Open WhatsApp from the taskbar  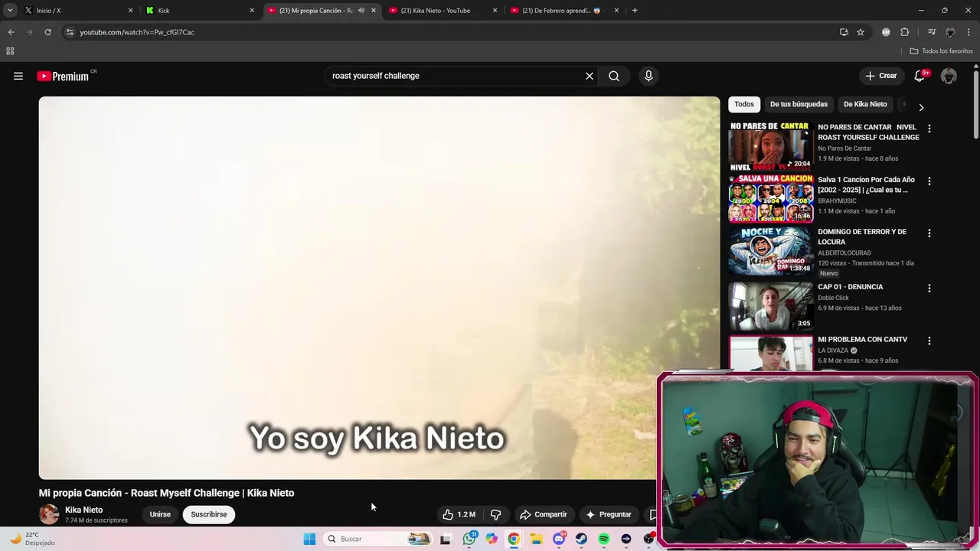(x=469, y=539)
